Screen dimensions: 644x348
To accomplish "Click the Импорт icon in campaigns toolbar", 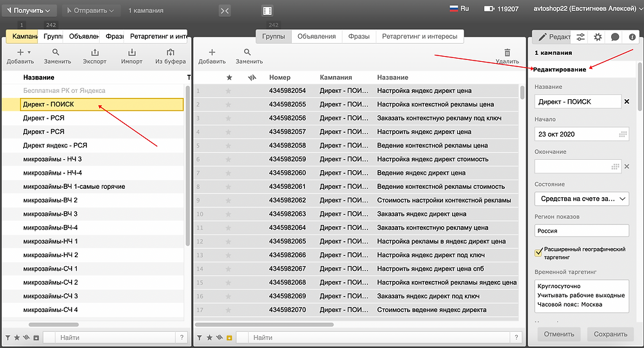I will [x=132, y=52].
